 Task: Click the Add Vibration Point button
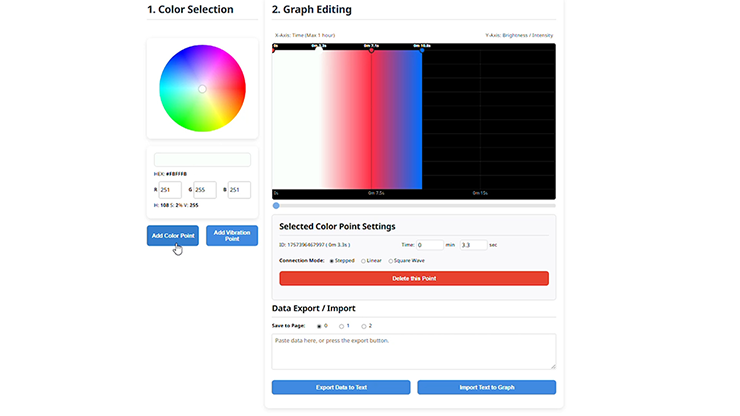click(x=232, y=235)
